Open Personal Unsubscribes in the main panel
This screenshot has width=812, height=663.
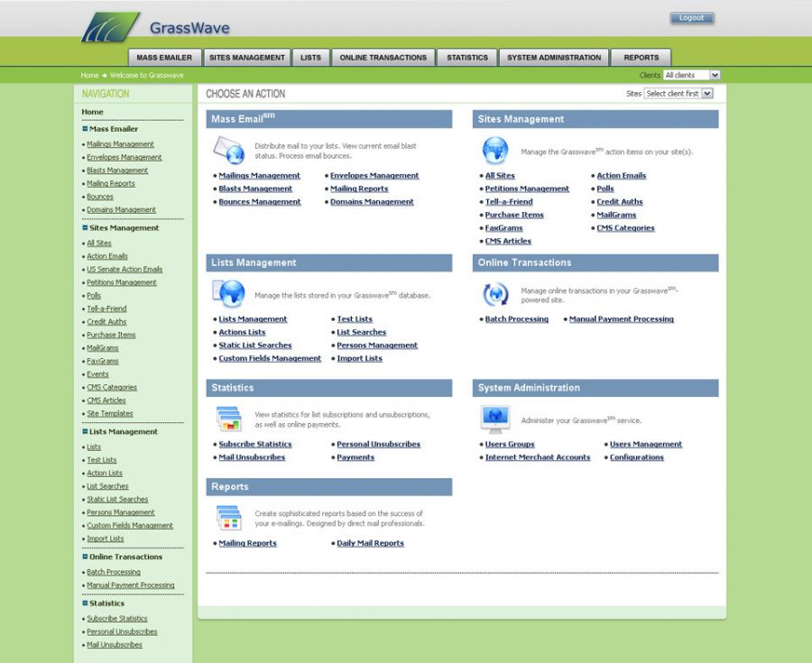point(379,444)
